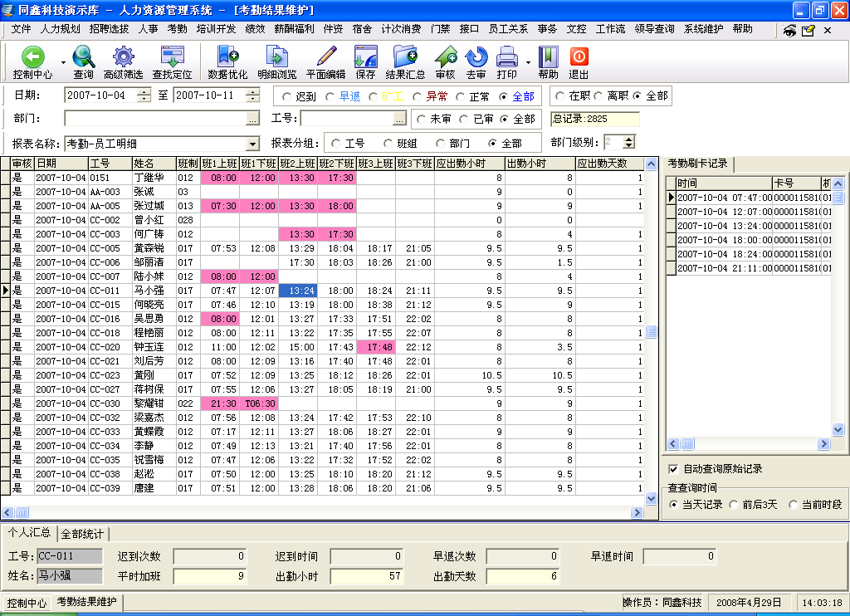Open the start date 2007-10-04 dropdown
This screenshot has height=616, width=850.
point(144,95)
